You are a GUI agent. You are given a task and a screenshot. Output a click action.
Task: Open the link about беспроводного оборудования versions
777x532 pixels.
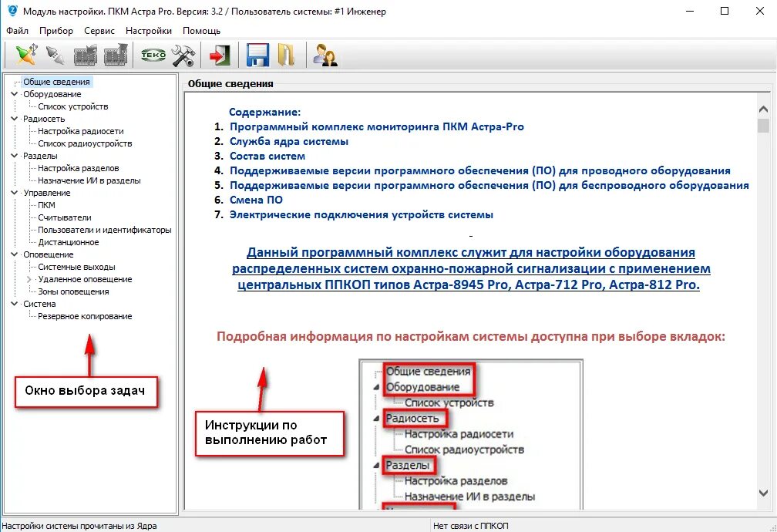click(x=489, y=185)
